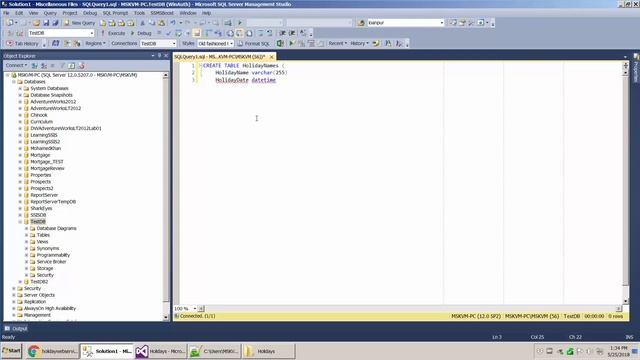Expand the Server Objects node
Image resolution: width=640 pixels, height=360 pixels.
pyautogui.click(x=14, y=295)
